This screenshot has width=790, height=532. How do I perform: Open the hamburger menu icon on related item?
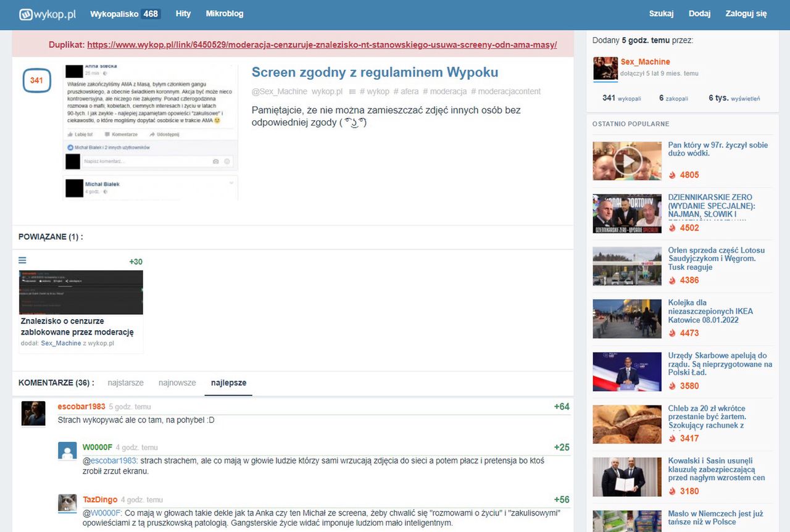pyautogui.click(x=23, y=260)
